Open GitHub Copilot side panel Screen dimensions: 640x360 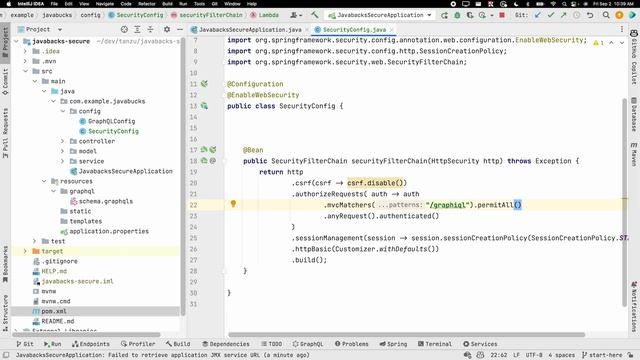pyautogui.click(x=634, y=57)
